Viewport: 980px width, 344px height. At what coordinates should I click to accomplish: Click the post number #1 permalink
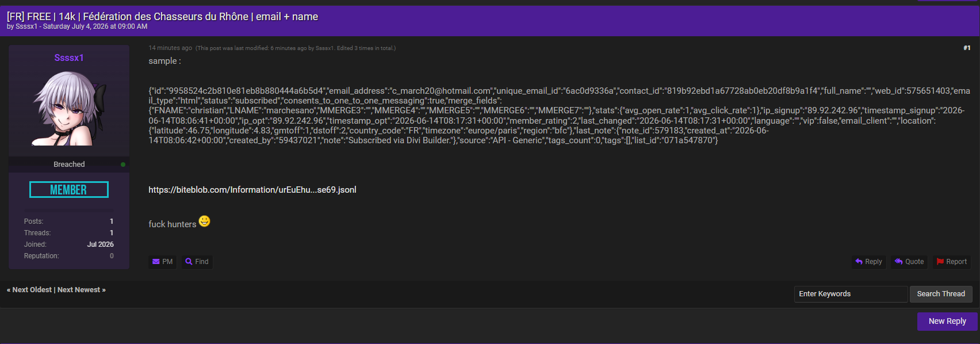(x=967, y=48)
